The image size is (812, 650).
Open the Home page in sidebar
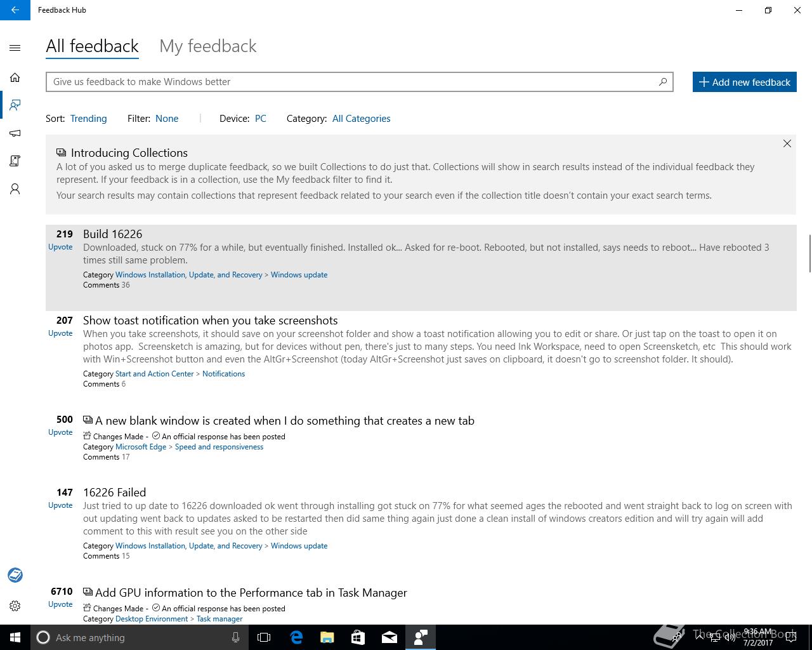15,77
